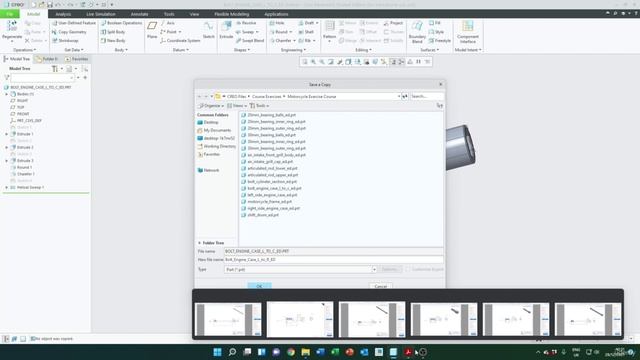
Task: Click Windows Start button
Action: [x=217, y=352]
